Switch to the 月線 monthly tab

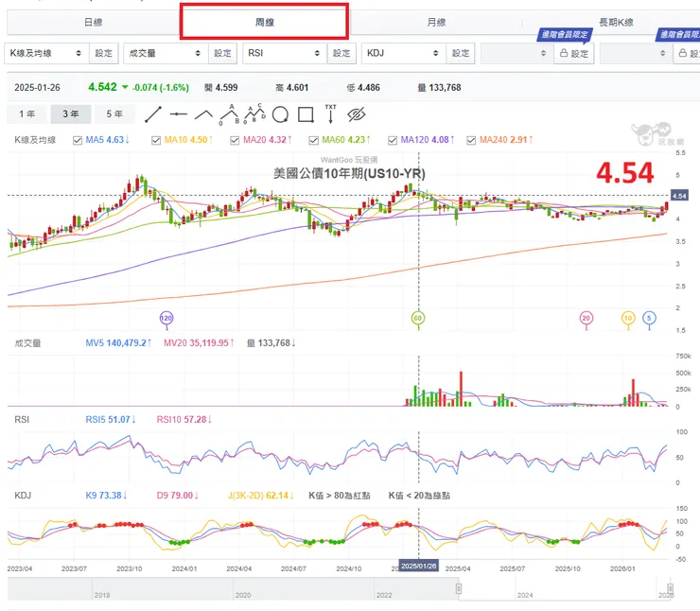(x=436, y=23)
